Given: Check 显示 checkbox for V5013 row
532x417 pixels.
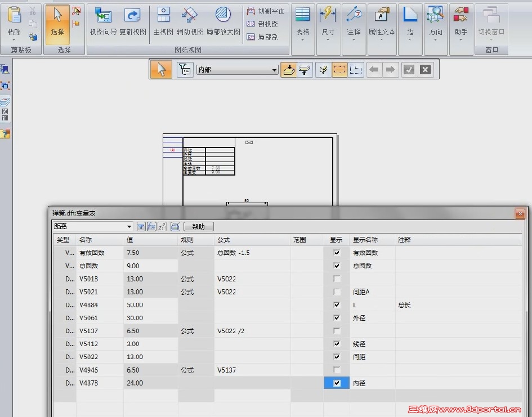Looking at the screenshot, I should 337,279.
